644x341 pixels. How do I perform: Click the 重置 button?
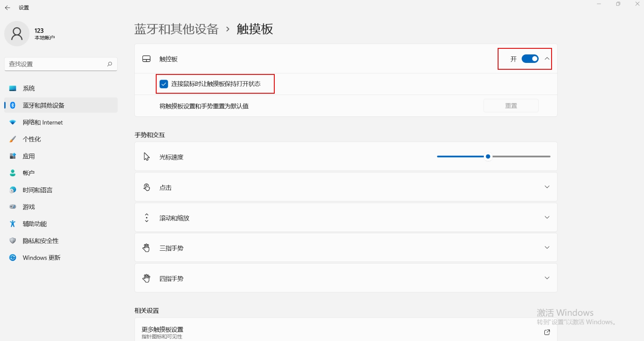(511, 106)
